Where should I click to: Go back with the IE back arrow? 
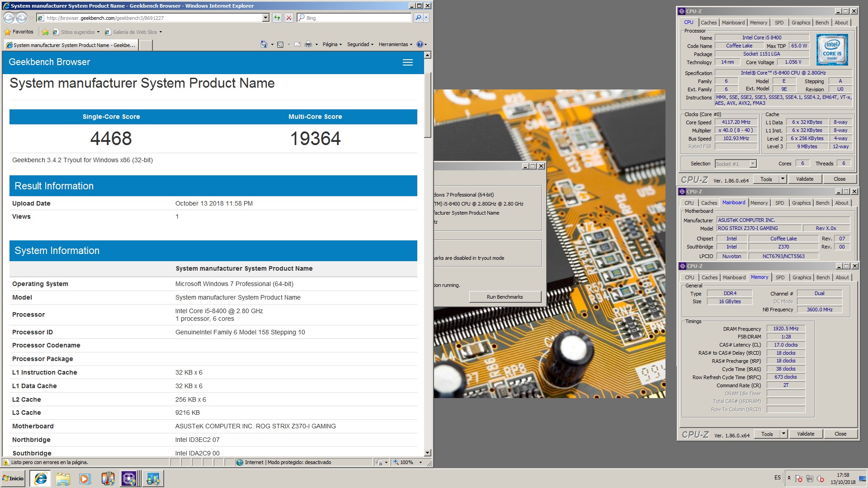tap(9, 18)
